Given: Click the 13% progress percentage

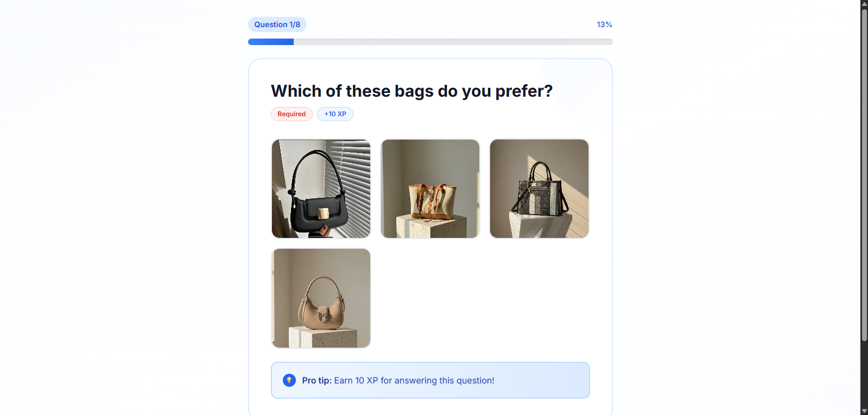Looking at the screenshot, I should point(604,24).
